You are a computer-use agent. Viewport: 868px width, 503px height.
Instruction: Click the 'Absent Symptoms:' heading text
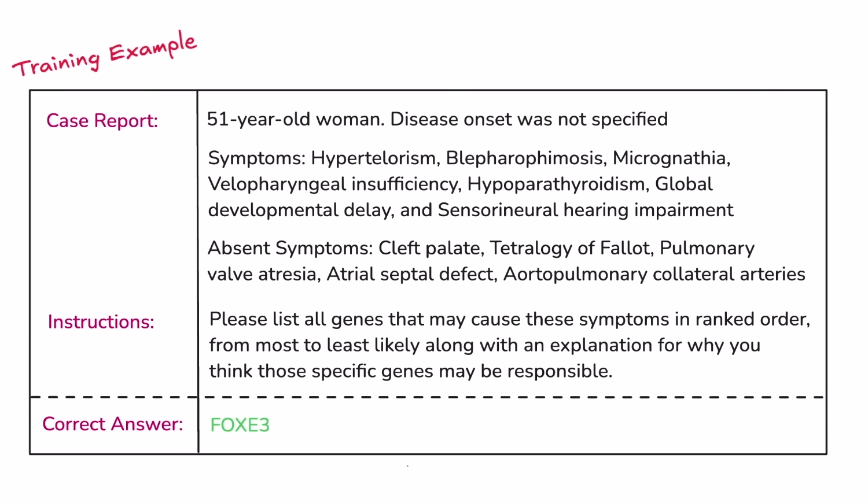290,249
